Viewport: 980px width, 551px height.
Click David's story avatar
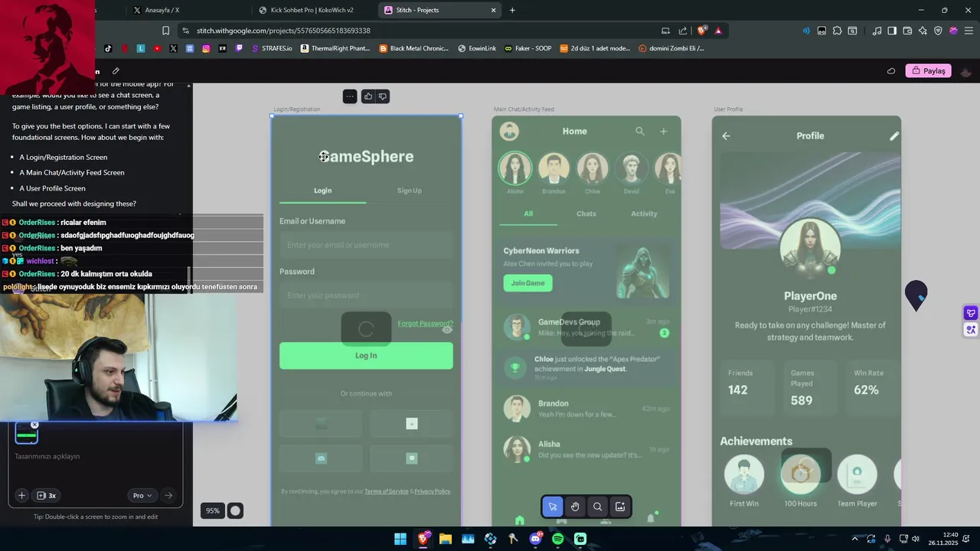[631, 169]
